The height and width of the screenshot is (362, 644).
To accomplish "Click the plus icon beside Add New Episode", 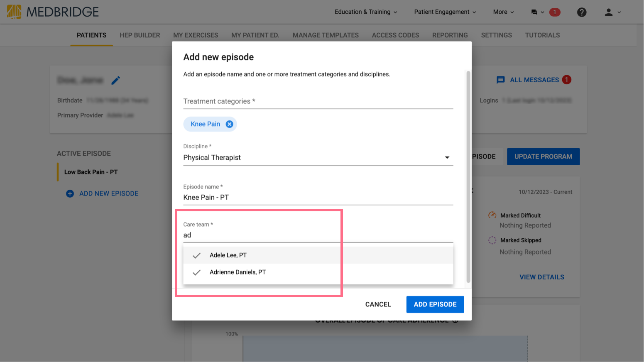I will [x=70, y=193].
